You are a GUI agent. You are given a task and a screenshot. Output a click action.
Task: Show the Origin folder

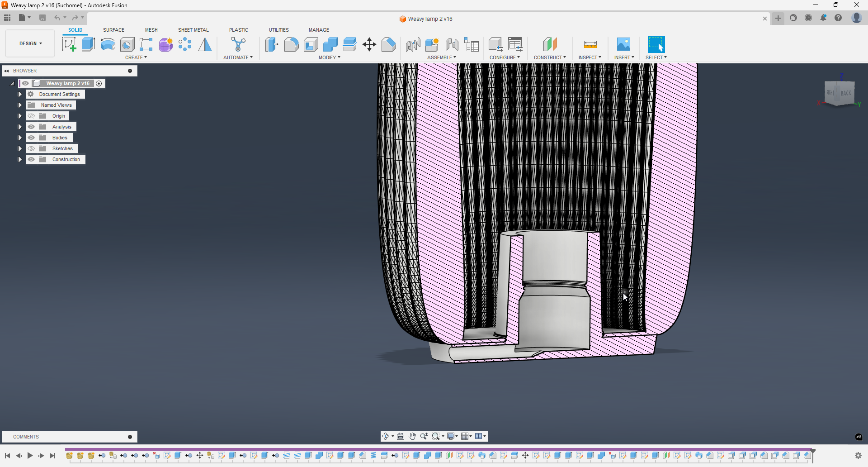(31, 116)
